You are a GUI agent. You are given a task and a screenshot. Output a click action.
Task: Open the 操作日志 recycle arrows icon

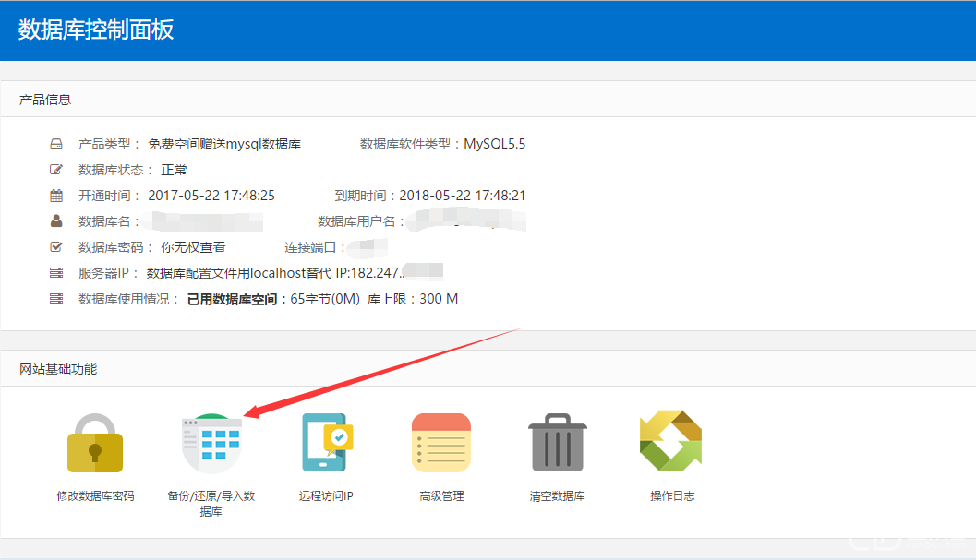pyautogui.click(x=671, y=441)
